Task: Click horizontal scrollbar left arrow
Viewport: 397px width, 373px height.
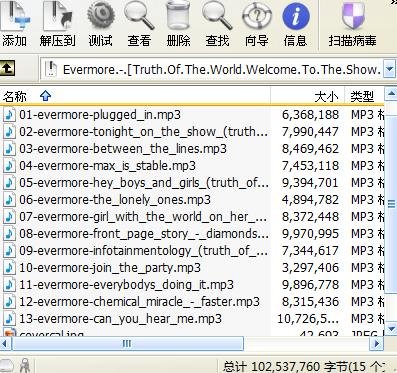Action: (6, 343)
